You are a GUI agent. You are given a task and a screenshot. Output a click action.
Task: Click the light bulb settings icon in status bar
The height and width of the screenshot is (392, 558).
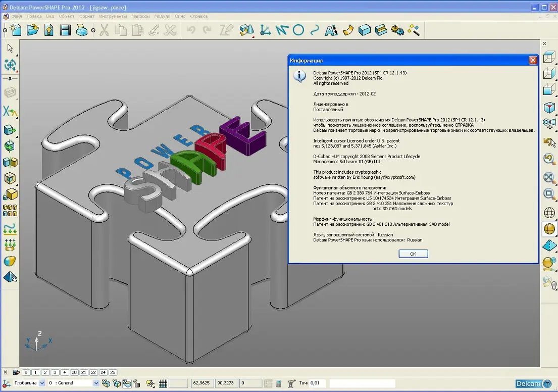[150, 383]
